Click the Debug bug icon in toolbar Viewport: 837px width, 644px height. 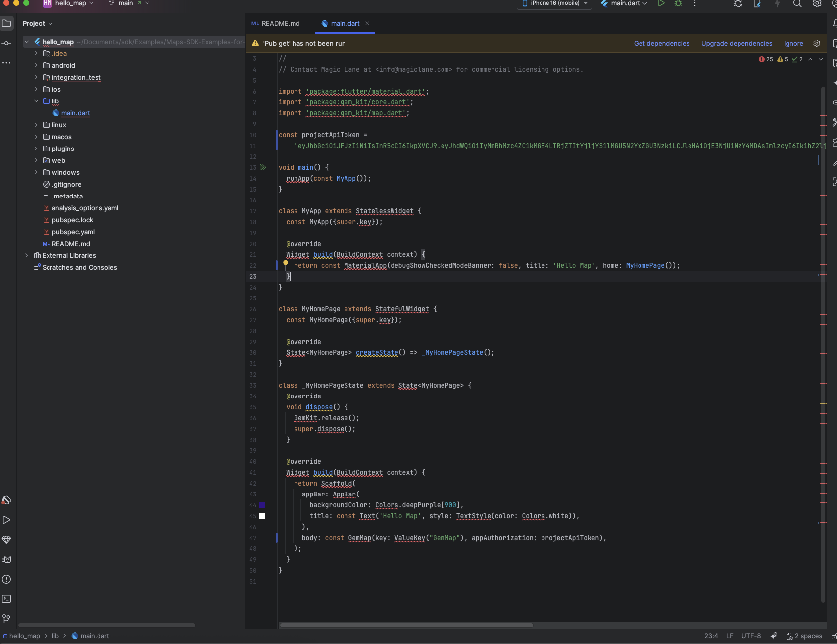tap(678, 3)
